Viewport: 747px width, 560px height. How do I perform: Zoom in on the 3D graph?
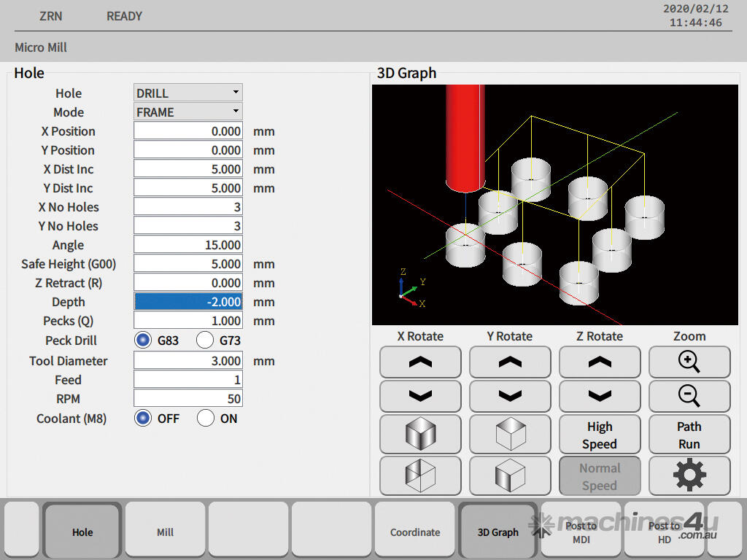(x=689, y=362)
